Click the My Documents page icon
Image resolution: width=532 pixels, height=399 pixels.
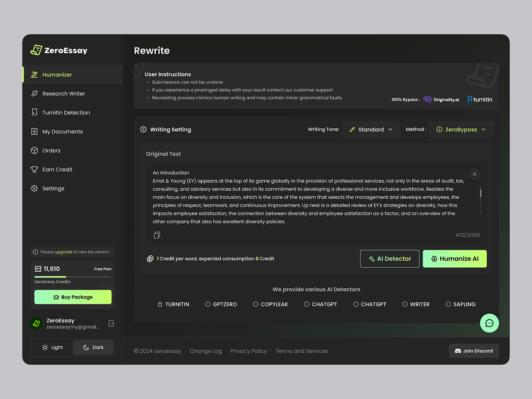pos(34,132)
